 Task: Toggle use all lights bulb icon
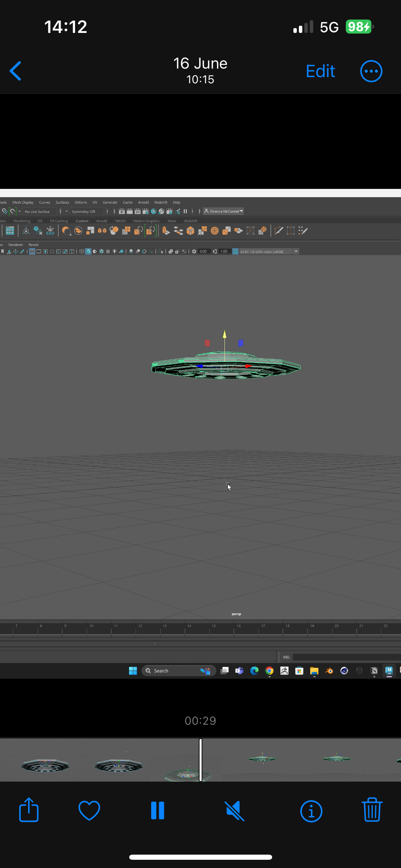(x=114, y=251)
